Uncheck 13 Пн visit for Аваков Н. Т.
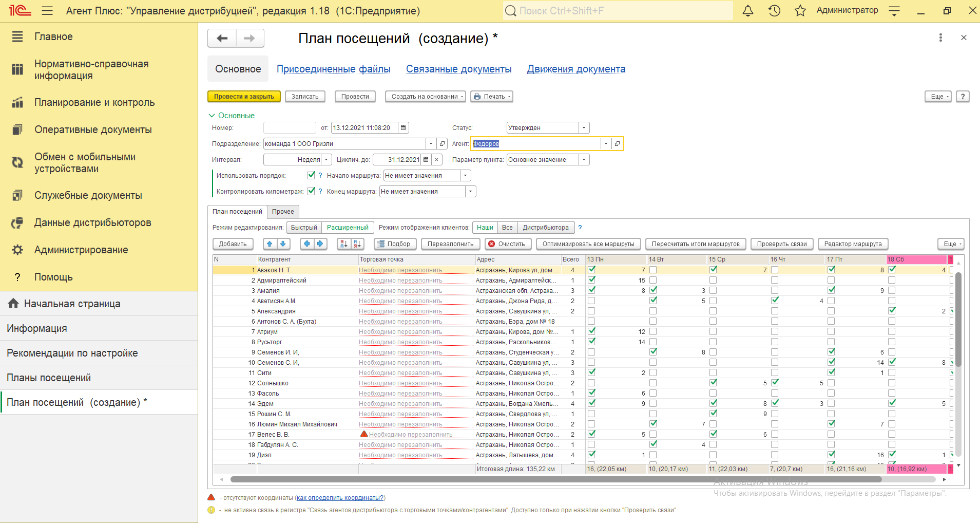 [x=591, y=269]
